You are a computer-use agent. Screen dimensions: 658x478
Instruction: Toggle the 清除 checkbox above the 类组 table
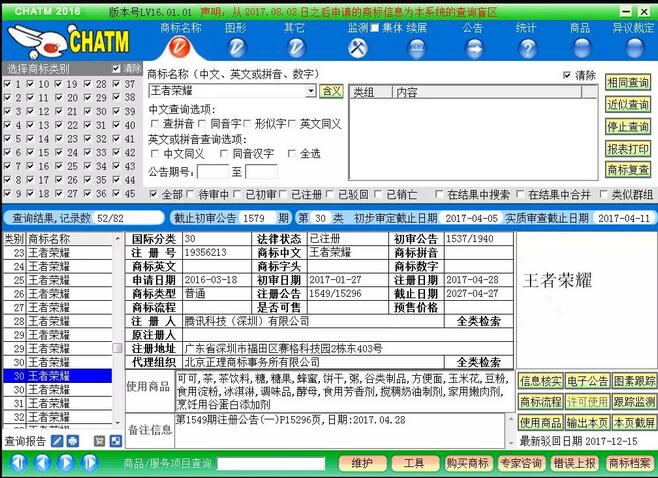click(x=567, y=76)
